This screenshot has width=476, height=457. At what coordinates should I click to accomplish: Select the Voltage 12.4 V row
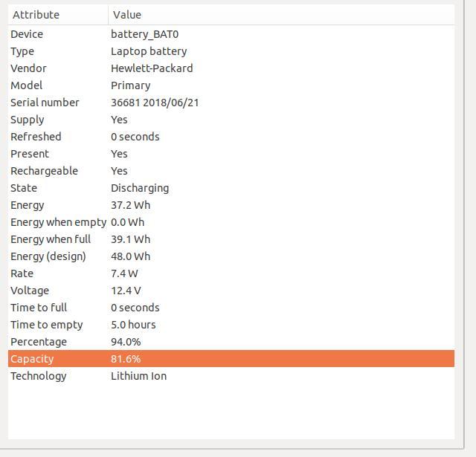(231, 291)
